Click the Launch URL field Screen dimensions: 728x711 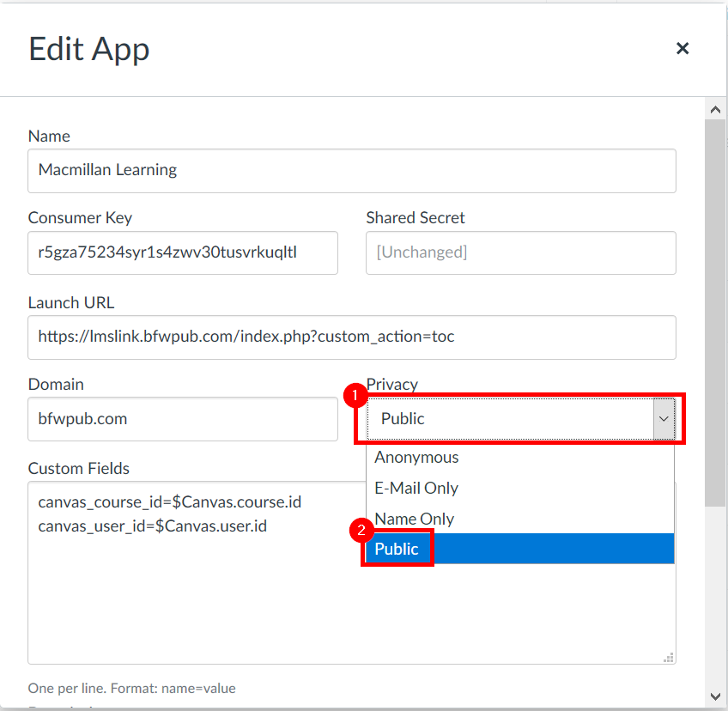point(351,337)
